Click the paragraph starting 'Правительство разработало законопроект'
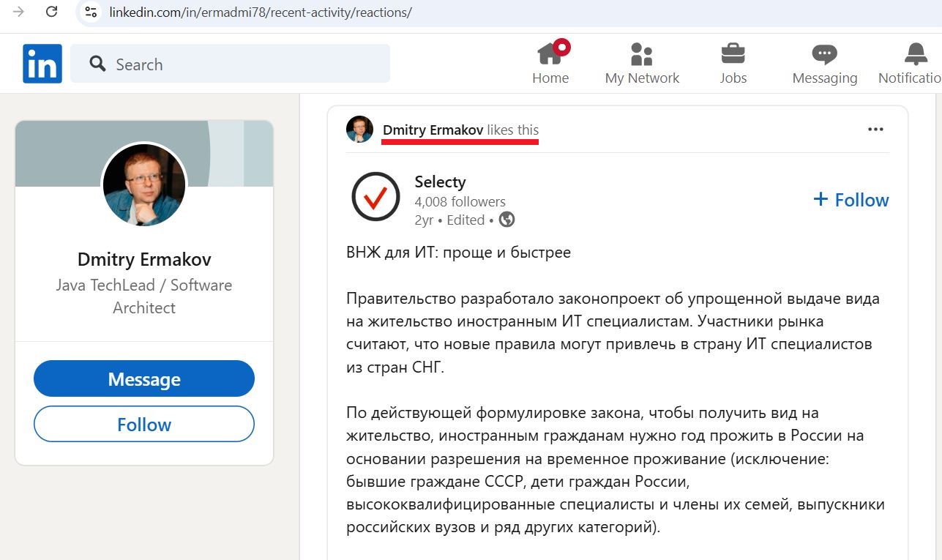Screen dimensions: 942x560 613,333
